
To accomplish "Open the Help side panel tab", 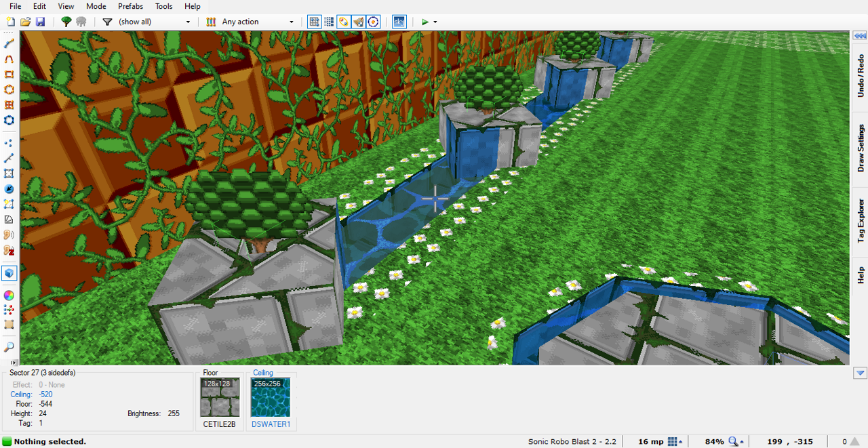I will pos(860,274).
